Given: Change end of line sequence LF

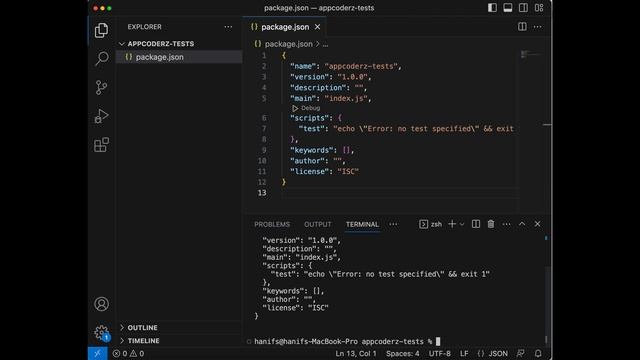Looking at the screenshot, I should coord(464,353).
